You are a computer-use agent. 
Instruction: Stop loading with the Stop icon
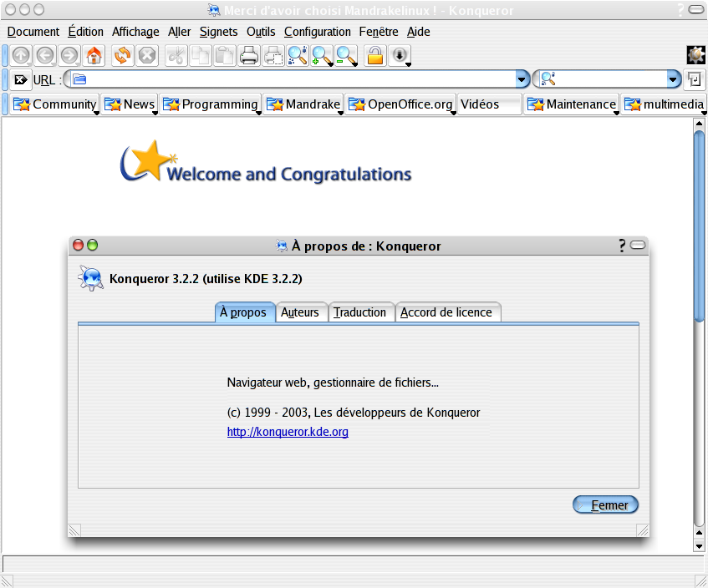147,55
